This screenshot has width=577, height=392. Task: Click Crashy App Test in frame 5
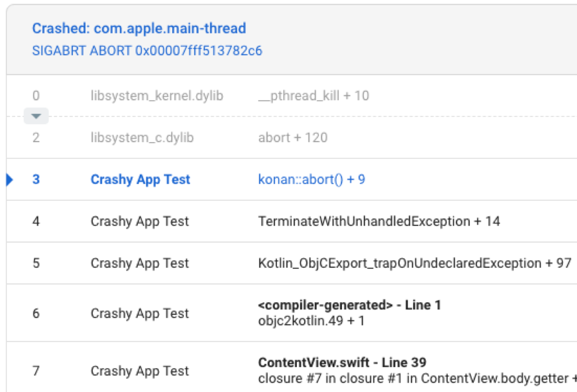coord(140,263)
